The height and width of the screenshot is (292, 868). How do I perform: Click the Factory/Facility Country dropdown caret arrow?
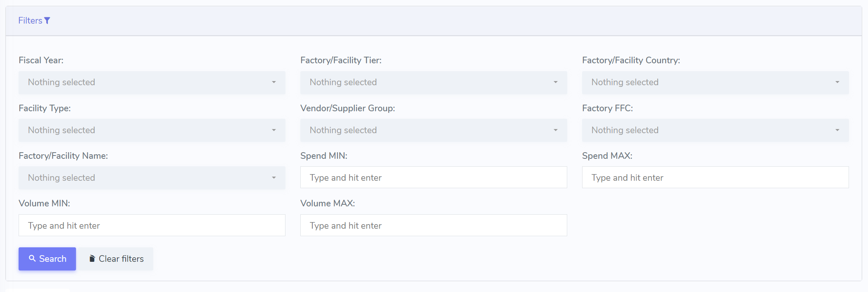837,82
